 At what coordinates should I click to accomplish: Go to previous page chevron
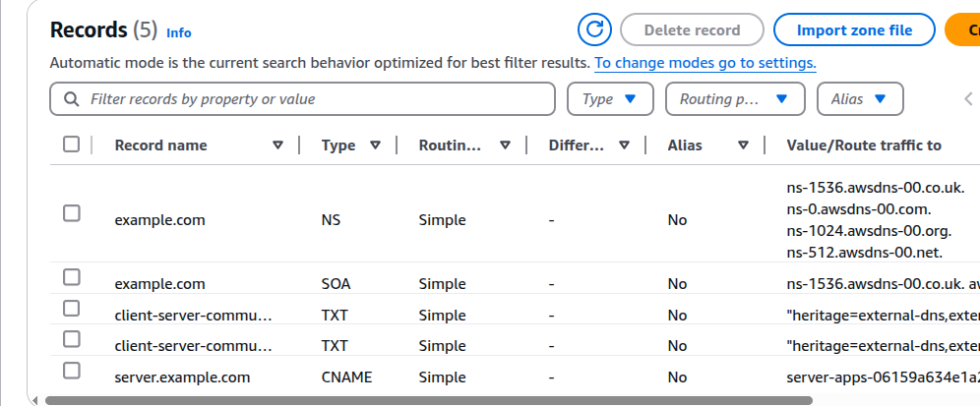pos(969,98)
